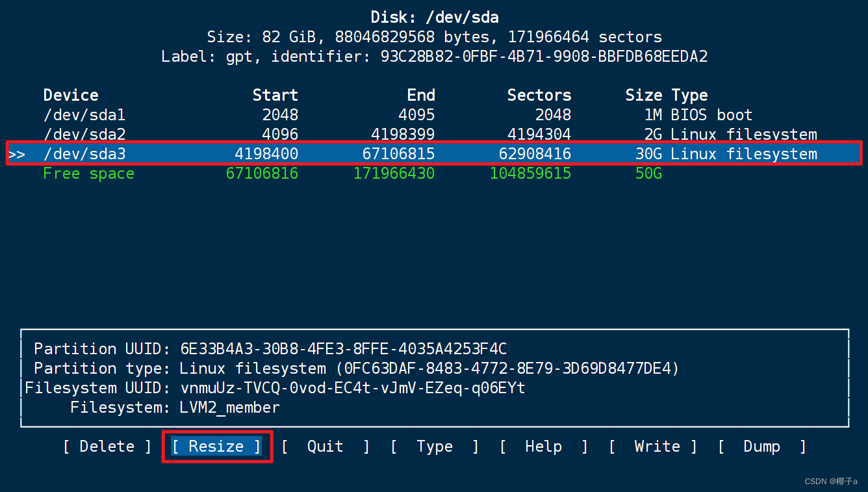Click the Sectors column header
Viewport: 868px width, 492px height.
coord(539,96)
